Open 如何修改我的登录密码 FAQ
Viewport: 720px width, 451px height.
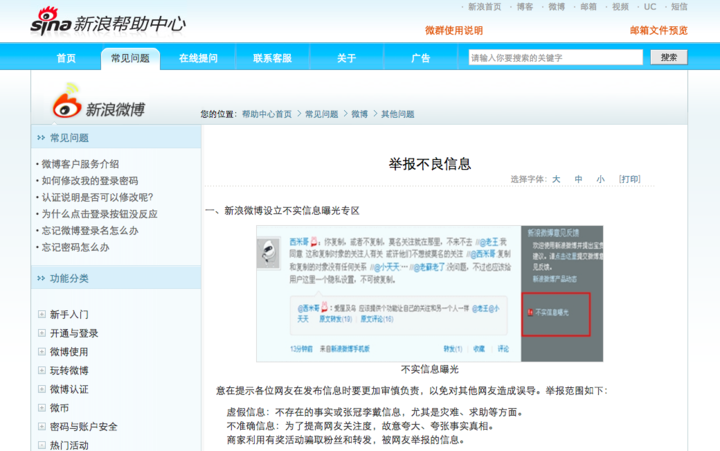pyautogui.click(x=90, y=180)
